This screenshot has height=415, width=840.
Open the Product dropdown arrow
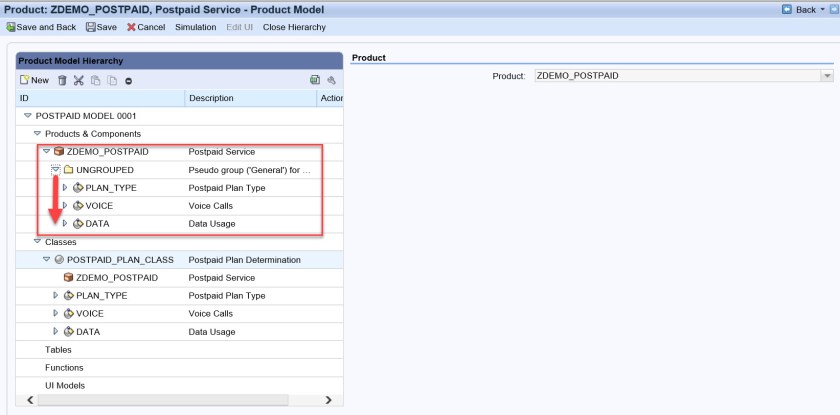click(828, 76)
